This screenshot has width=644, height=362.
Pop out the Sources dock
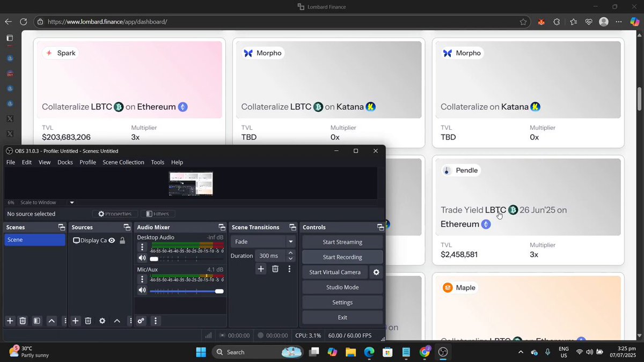coord(127,227)
